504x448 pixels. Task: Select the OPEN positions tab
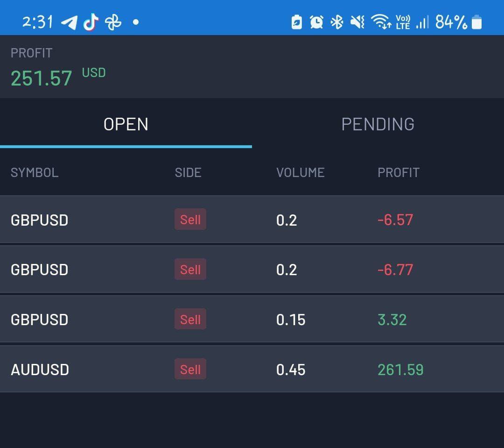[126, 124]
